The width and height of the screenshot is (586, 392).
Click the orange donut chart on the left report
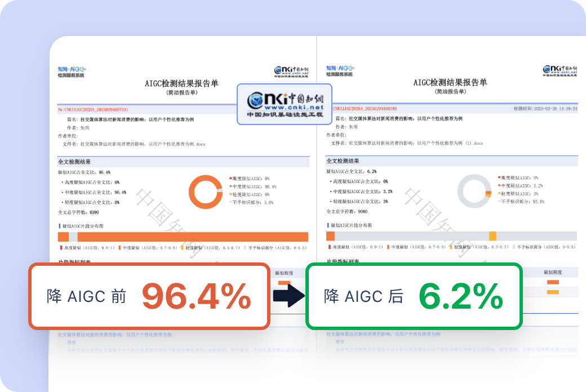click(205, 193)
